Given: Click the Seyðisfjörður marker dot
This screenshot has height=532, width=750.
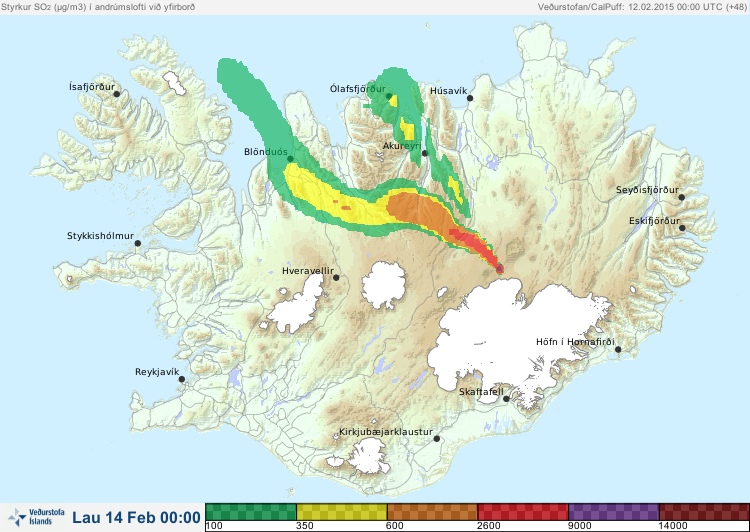Looking at the screenshot, I should click(682, 197).
